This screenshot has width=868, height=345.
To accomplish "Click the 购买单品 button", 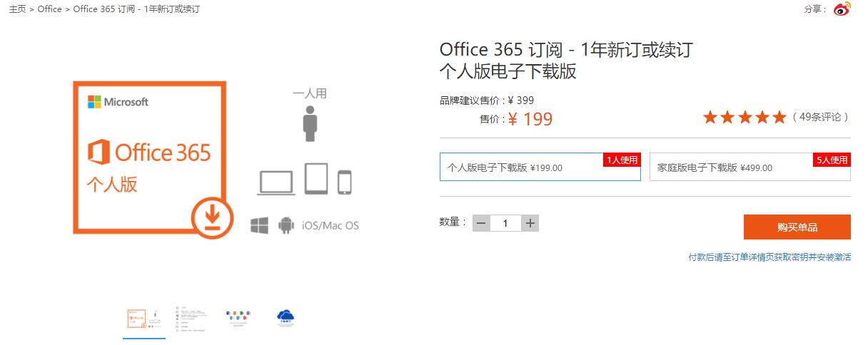I will pyautogui.click(x=797, y=227).
